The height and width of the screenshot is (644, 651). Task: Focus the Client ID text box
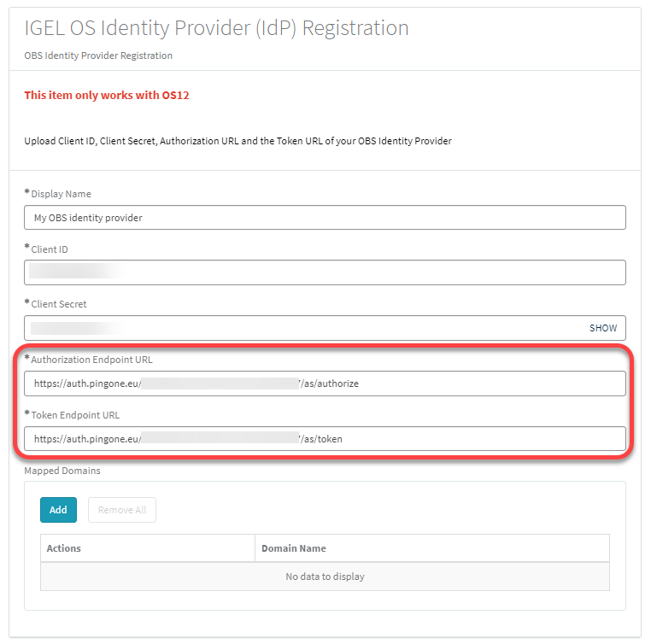click(x=325, y=272)
